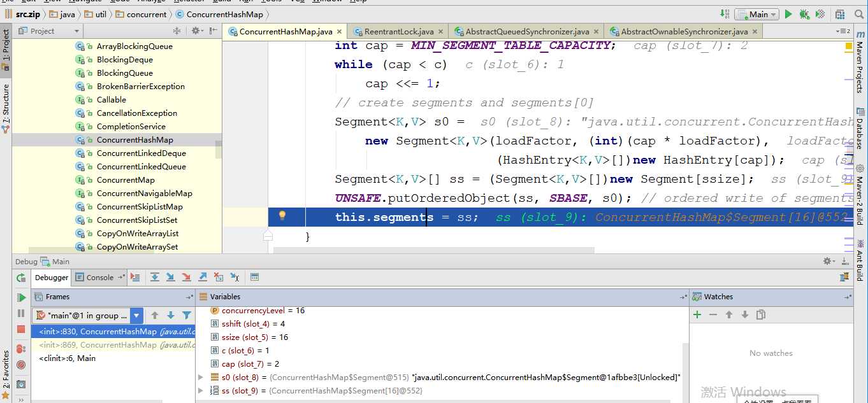Resume program with green play icon in Debug sidebar

[21, 297]
